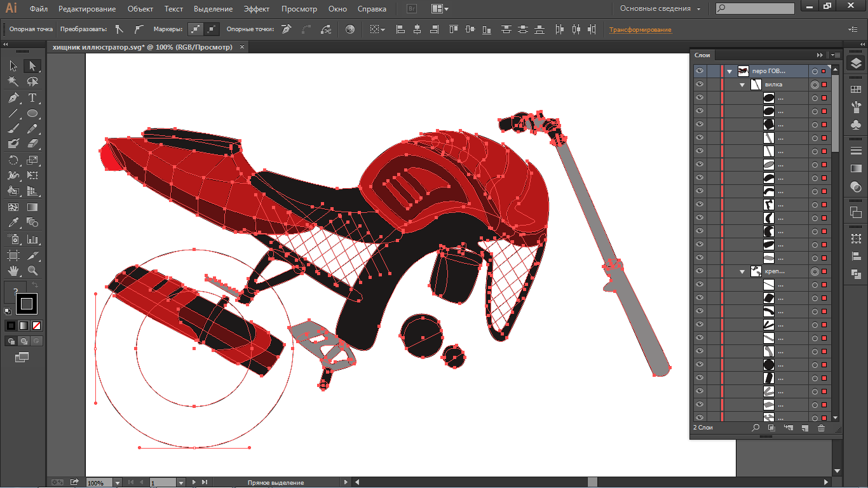Open the 'Просмотр' menu
This screenshot has width=868, height=488.
coord(299,9)
